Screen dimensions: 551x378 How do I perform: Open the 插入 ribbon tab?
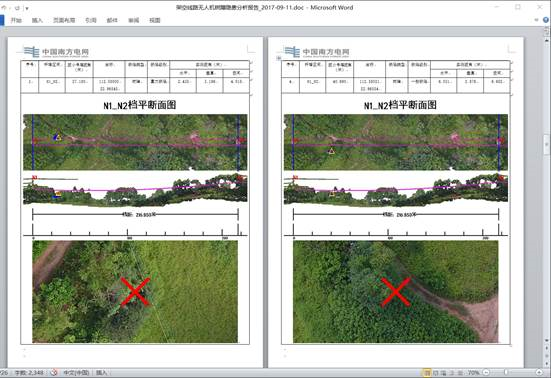coord(37,20)
